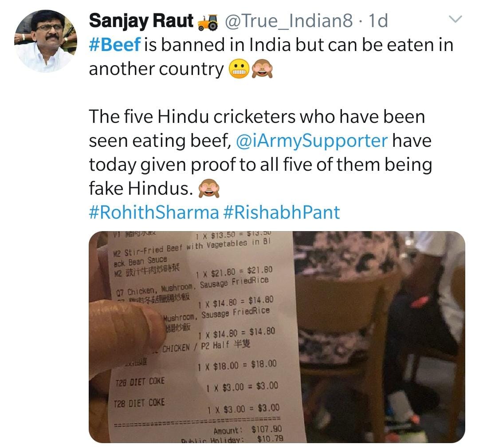Open the #RohithSharma hashtag
This screenshot has width=479, height=448.
[x=154, y=212]
